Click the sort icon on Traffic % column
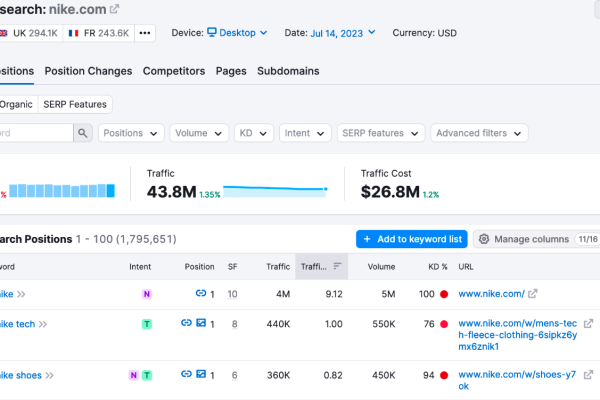Screen dimensions: 600x400 337,266
